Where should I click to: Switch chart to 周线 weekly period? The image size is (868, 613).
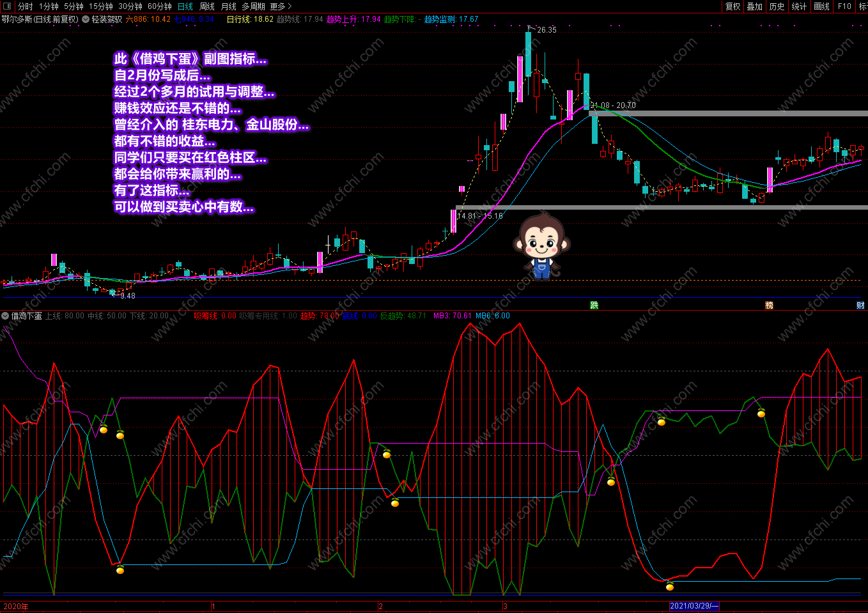tap(207, 6)
